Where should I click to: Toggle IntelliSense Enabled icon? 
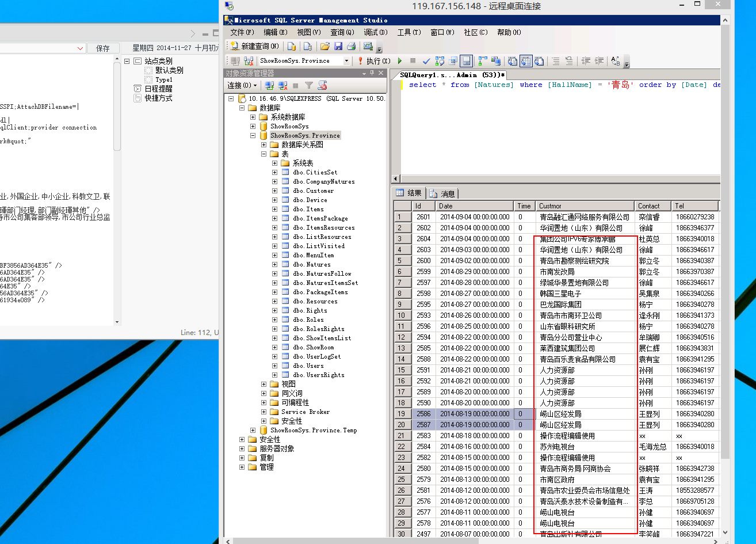[466, 61]
